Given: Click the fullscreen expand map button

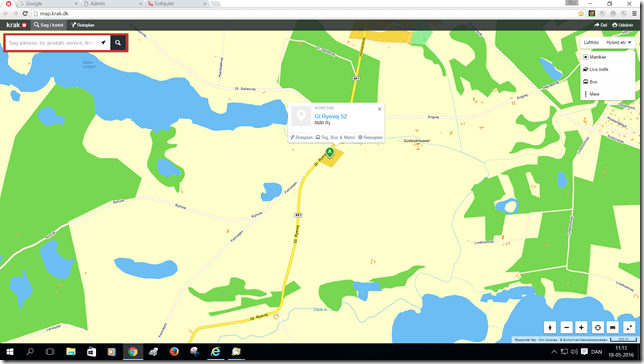Looking at the screenshot, I should click(x=629, y=327).
